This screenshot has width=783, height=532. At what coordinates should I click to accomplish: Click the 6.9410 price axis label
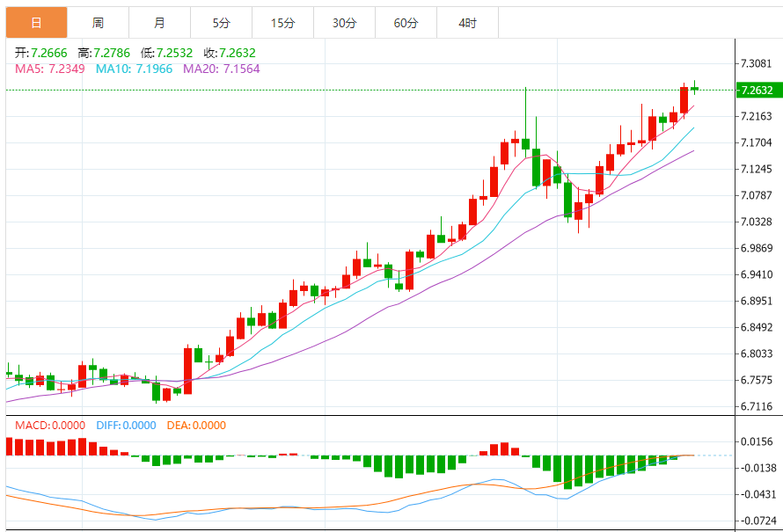click(756, 274)
